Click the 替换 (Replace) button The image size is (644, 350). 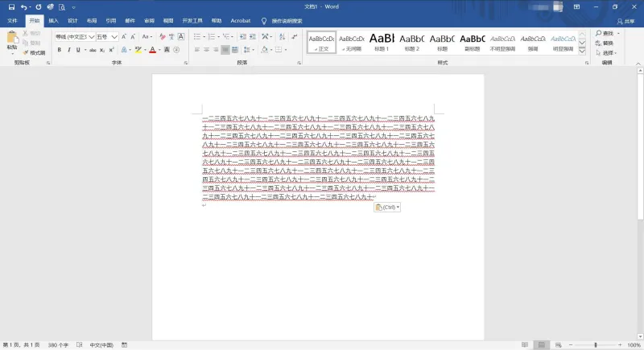click(x=605, y=43)
